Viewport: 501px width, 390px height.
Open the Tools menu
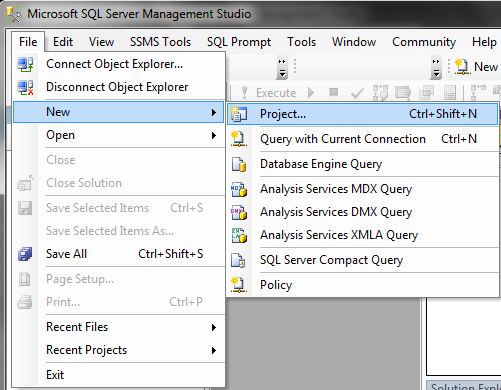[302, 42]
